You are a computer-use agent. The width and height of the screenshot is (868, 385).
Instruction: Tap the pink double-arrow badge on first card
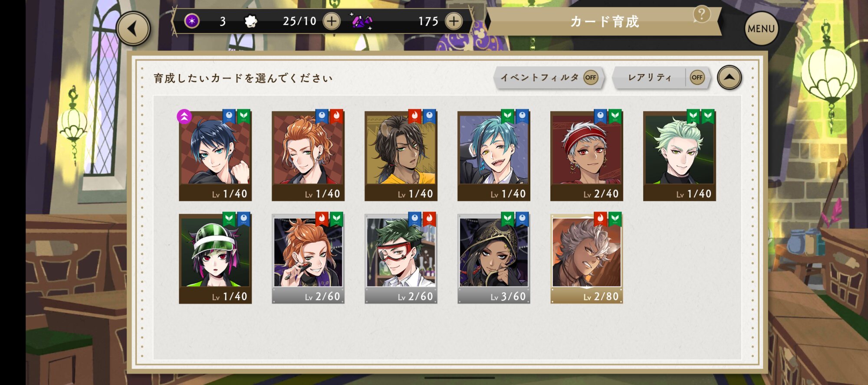(184, 116)
